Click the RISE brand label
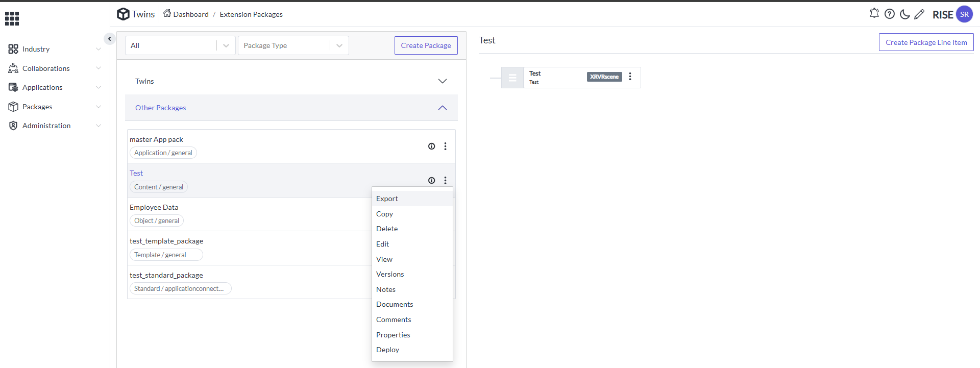This screenshot has height=368, width=980. coord(943,15)
